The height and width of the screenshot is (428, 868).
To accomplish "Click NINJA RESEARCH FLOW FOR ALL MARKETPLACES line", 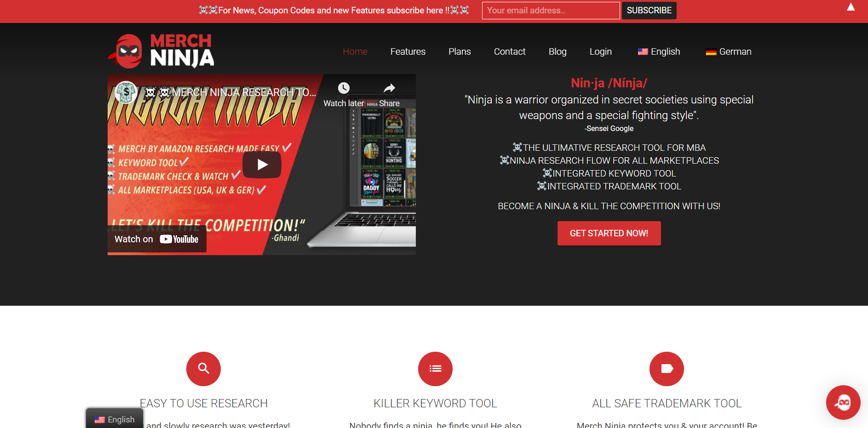I will pyautogui.click(x=609, y=160).
